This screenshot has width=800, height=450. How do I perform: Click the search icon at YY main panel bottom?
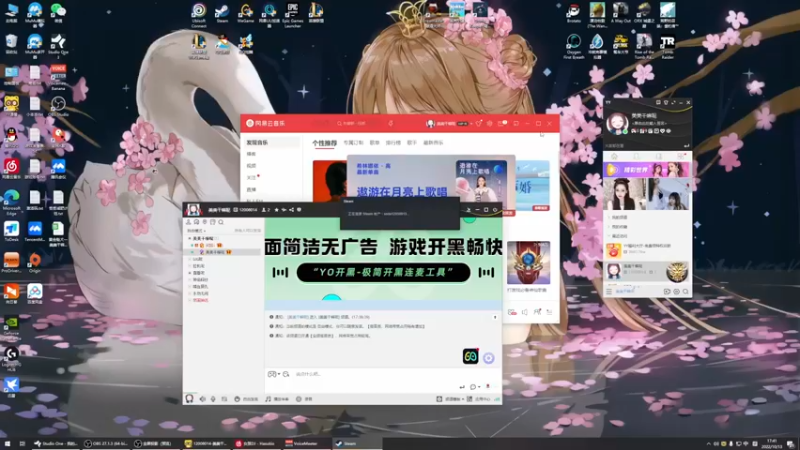click(x=685, y=291)
